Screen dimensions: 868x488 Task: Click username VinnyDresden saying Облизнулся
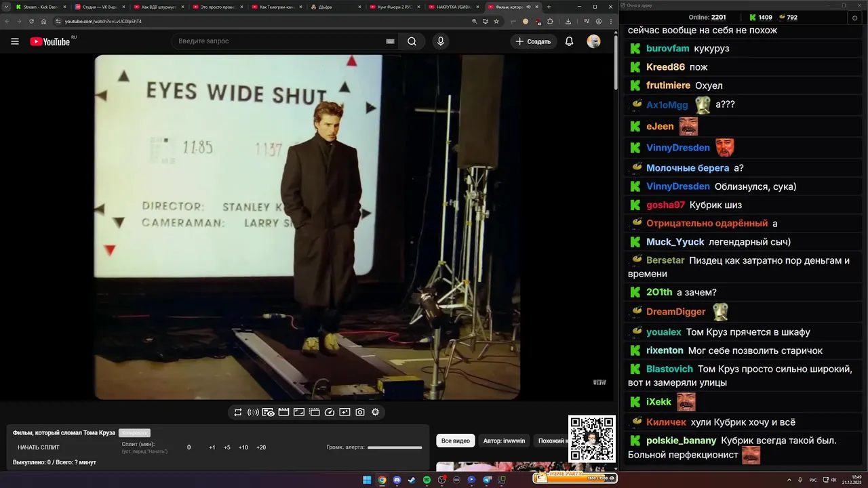(678, 186)
